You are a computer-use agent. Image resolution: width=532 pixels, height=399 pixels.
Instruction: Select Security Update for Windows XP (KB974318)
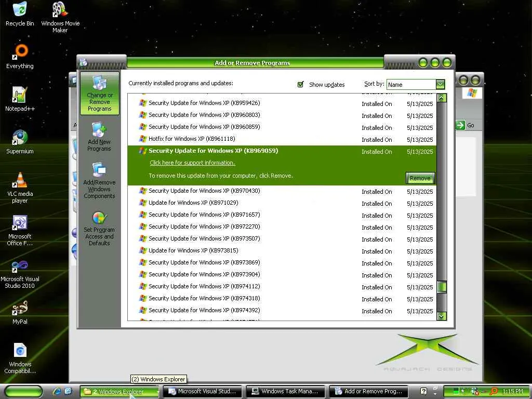point(282,298)
